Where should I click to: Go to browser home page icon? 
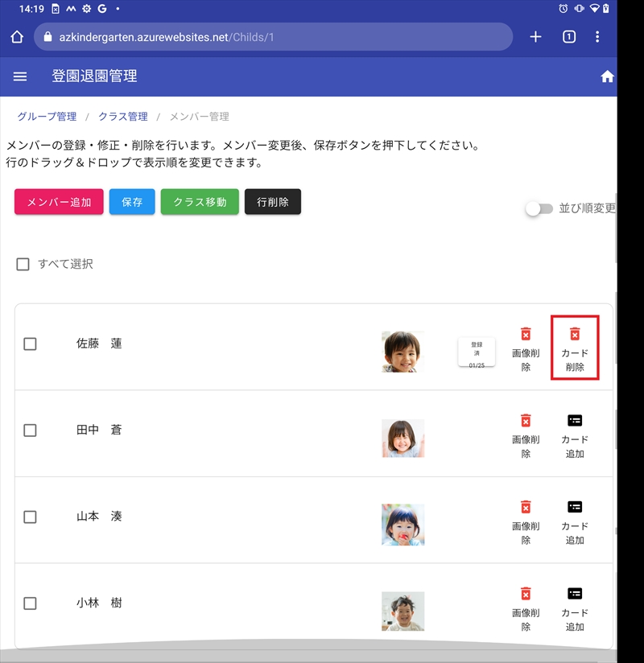(x=17, y=37)
